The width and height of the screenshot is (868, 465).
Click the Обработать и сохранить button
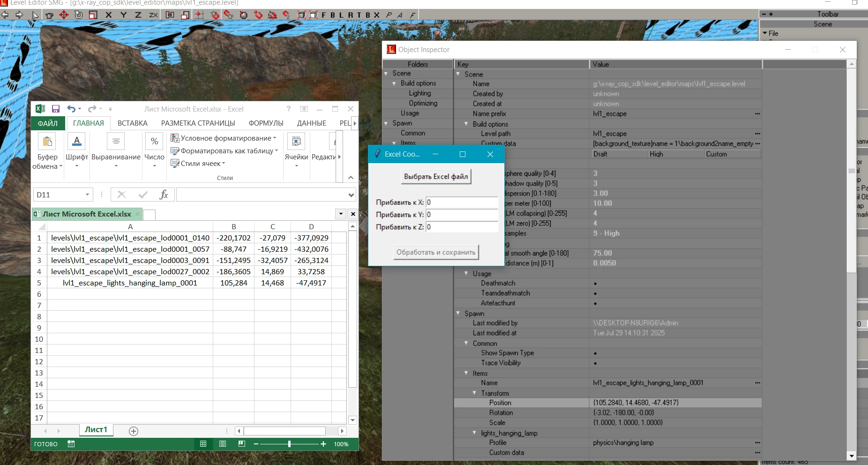pyautogui.click(x=436, y=252)
